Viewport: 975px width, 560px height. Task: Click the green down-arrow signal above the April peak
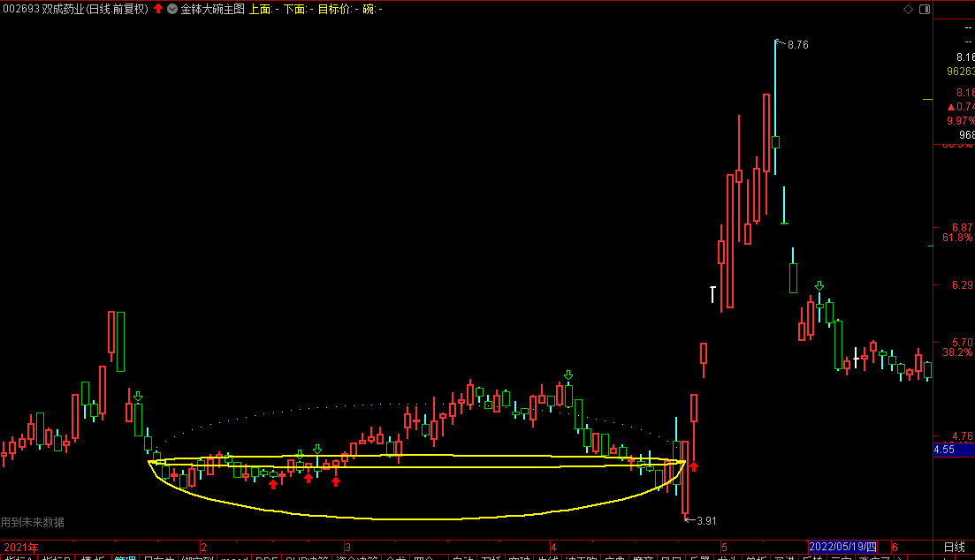pos(568,375)
